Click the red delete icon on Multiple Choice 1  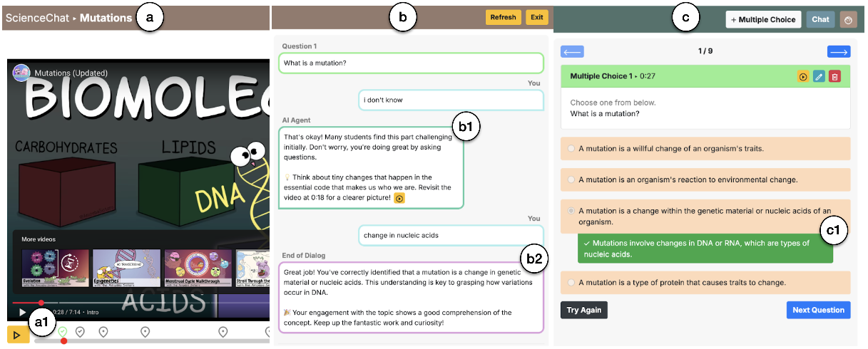click(835, 76)
